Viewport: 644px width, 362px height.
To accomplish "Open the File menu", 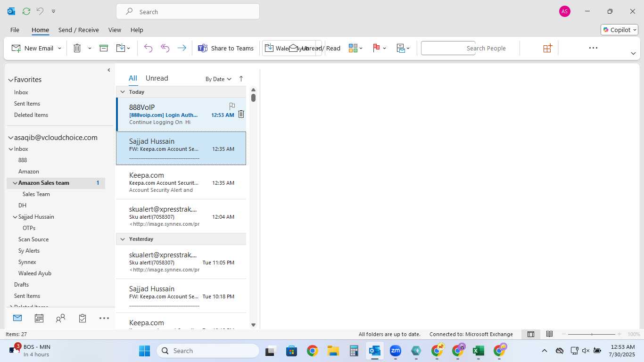I will point(15,30).
